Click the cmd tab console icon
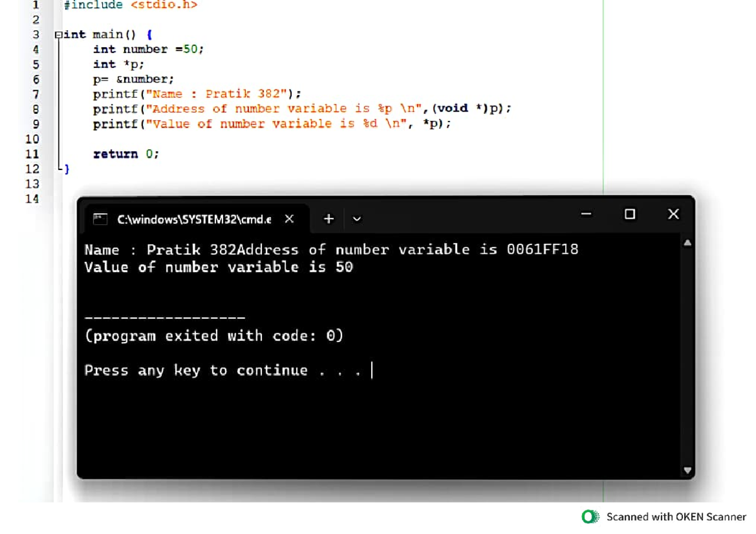Viewport: 756px width, 534px height. click(100, 219)
